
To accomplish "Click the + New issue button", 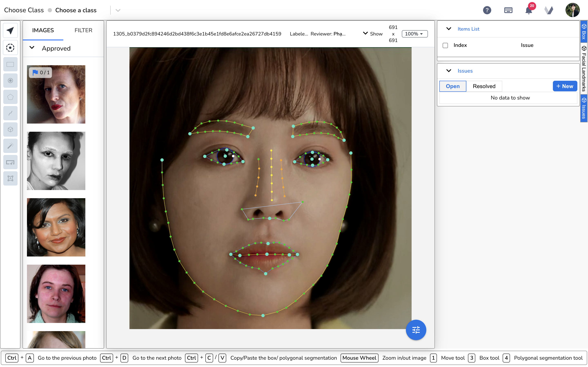I will pos(565,86).
